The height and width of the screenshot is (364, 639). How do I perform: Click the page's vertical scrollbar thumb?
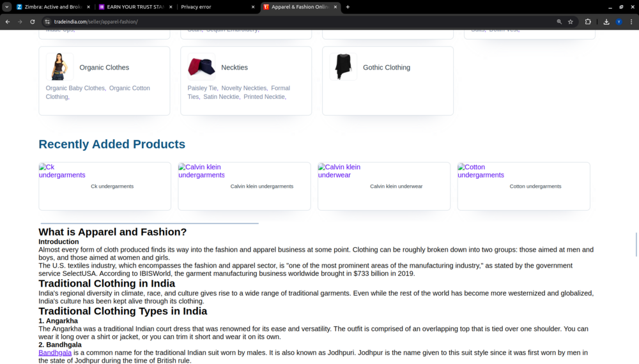coord(636,245)
